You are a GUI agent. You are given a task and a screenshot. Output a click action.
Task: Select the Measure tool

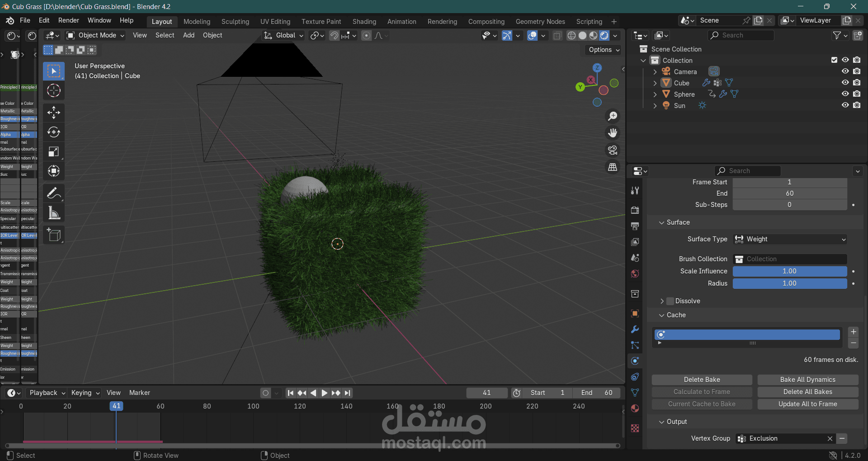pos(54,213)
